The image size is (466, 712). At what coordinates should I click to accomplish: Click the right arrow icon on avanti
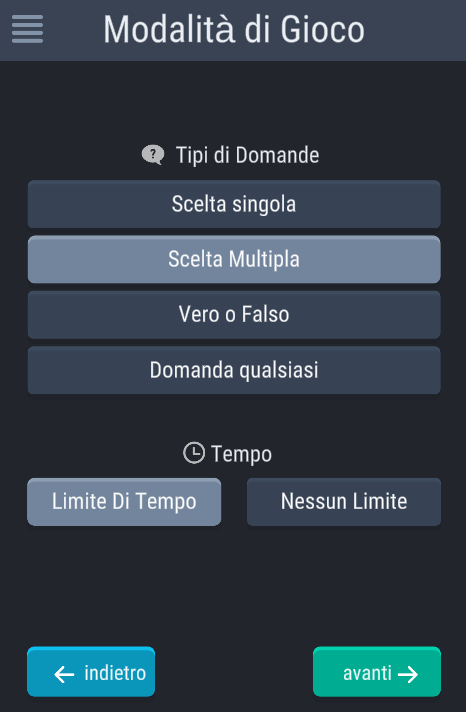click(x=407, y=674)
